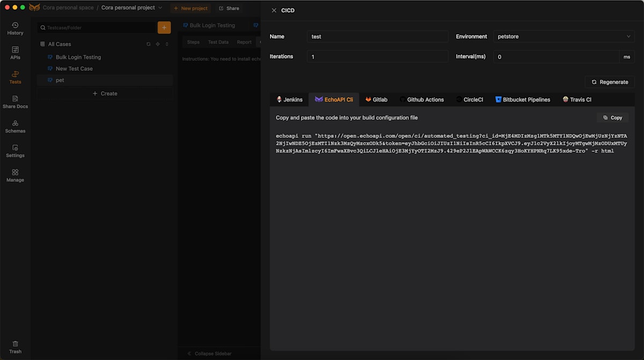Close the CICD panel with the X
This screenshot has width=644, height=360.
274,10
